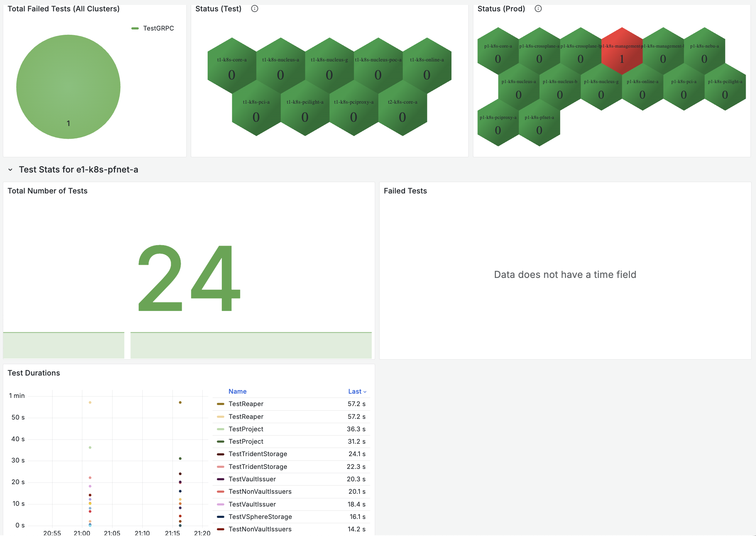
Task: Toggle the TestVSphereStorage series visibility
Action: pyautogui.click(x=261, y=517)
